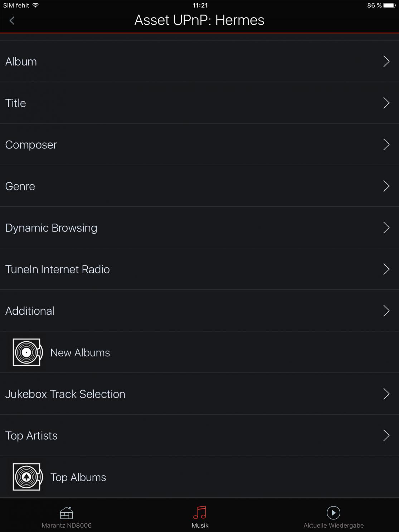Expand Album chevron arrow

tap(386, 62)
